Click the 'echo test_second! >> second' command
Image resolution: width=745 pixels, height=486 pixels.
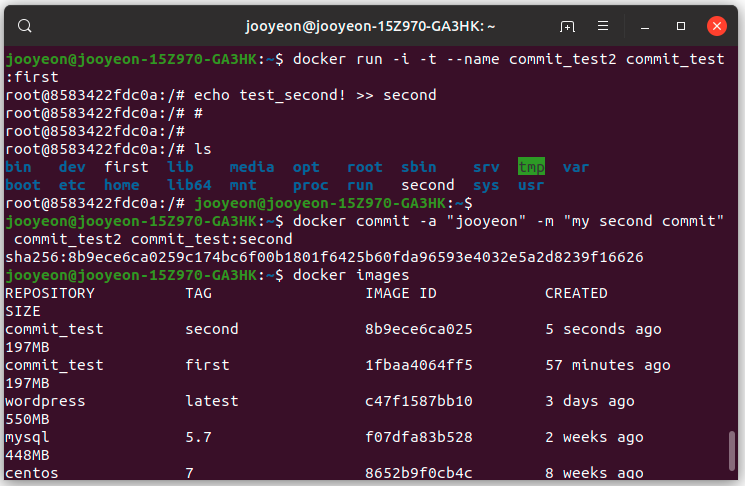pyautogui.click(x=315, y=95)
